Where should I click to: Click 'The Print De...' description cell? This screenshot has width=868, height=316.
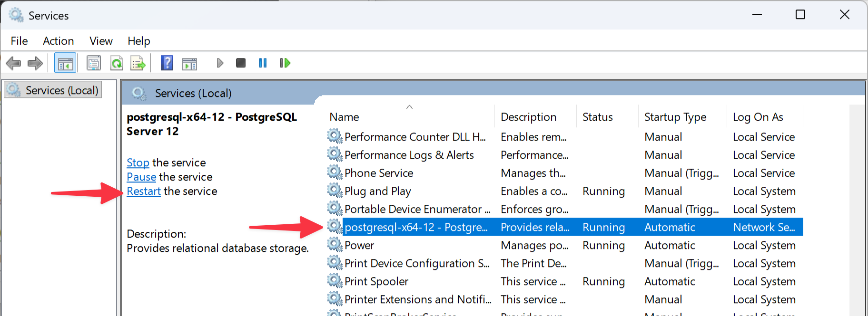[x=533, y=263]
